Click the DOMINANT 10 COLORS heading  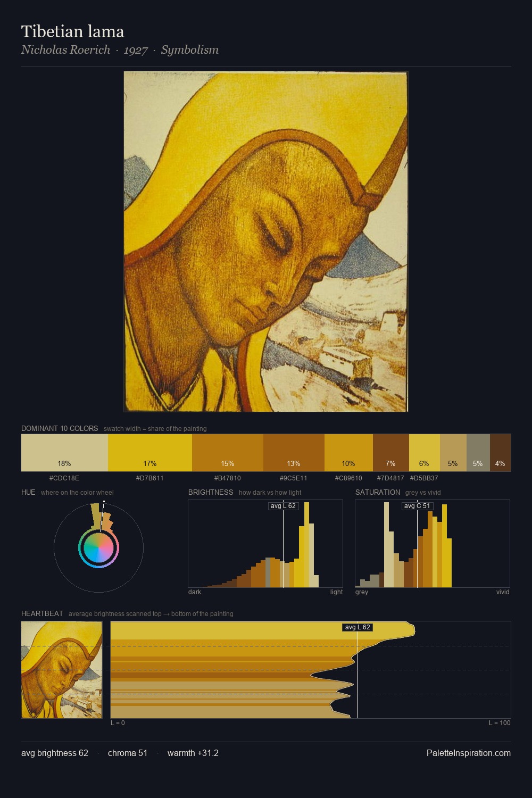coord(60,428)
